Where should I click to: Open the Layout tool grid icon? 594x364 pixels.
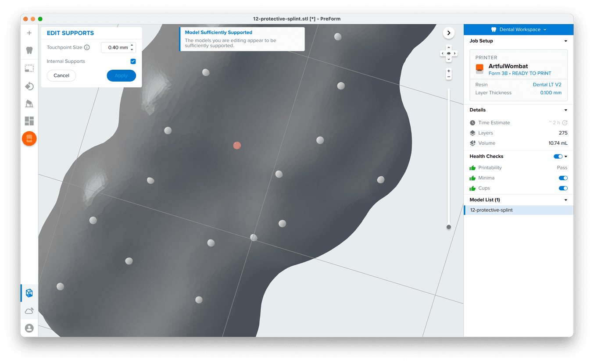coord(29,121)
